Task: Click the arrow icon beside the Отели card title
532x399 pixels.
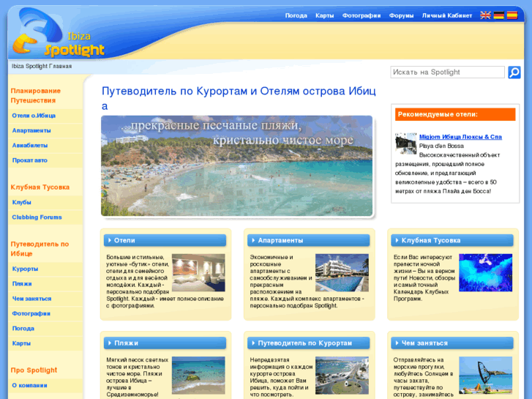Action: point(110,240)
